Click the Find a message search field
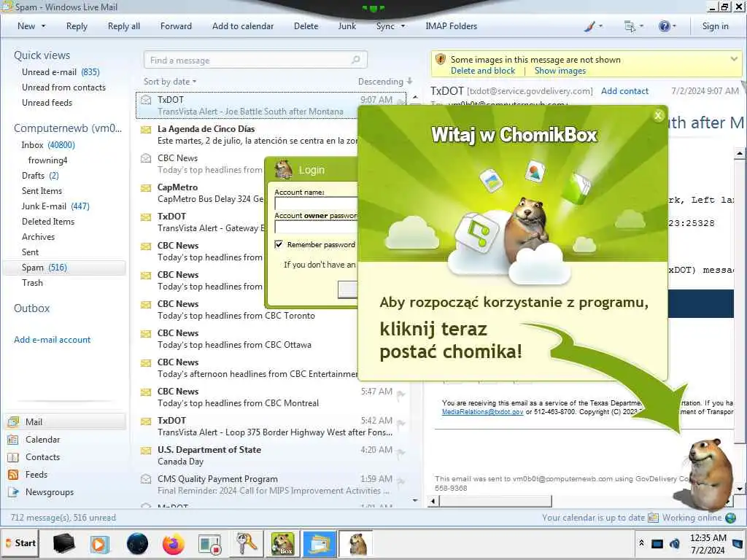Screen dimensions: 747x560 (255, 60)
